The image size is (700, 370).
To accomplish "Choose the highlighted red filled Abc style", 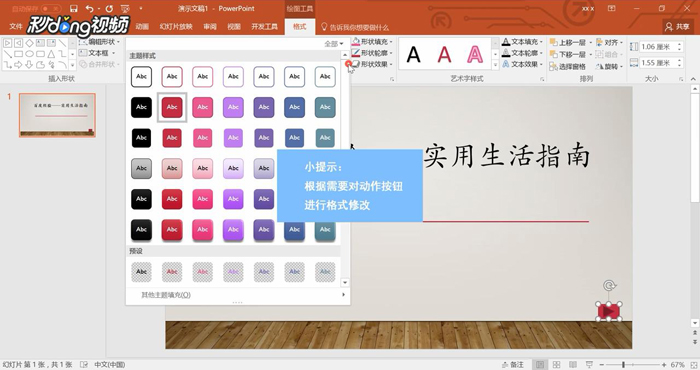I will (172, 107).
